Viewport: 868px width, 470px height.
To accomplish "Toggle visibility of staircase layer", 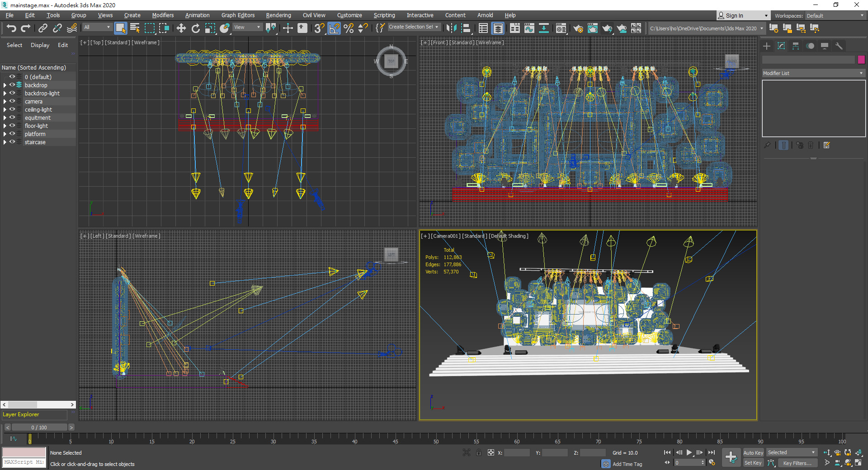I will [x=12, y=142].
